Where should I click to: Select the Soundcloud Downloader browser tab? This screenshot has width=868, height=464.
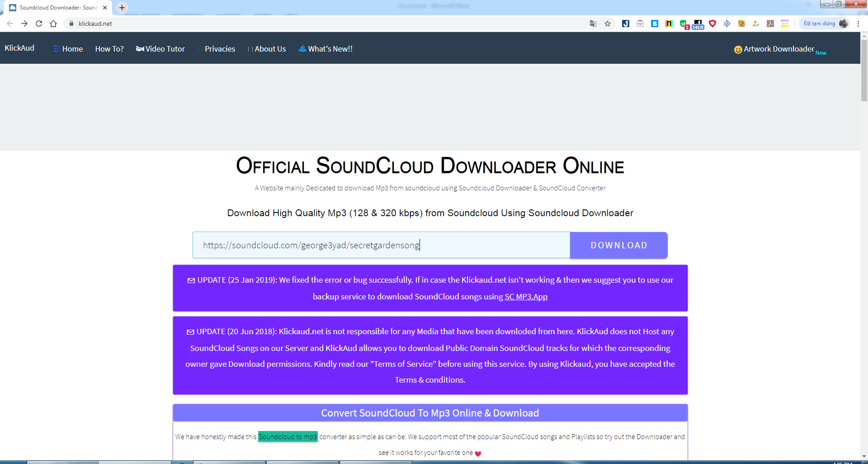(58, 8)
